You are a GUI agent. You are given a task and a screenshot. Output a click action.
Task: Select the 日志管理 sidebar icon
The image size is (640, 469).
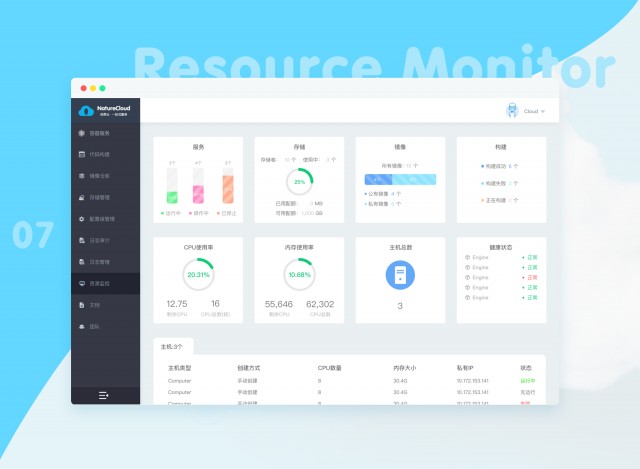[x=82, y=262]
